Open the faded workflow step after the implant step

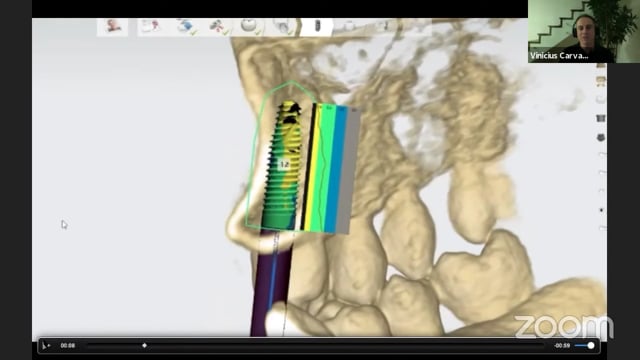[349, 27]
